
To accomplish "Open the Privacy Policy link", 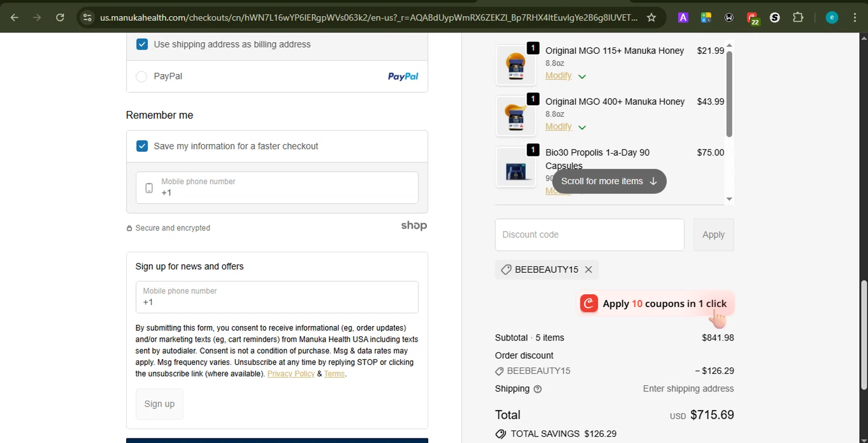I will (x=291, y=374).
